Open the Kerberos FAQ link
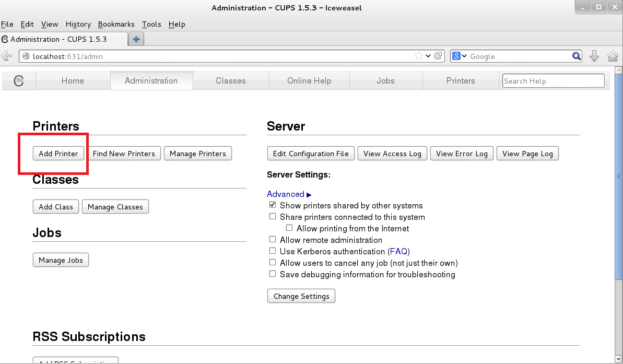Image resolution: width=623 pixels, height=364 pixels. (398, 252)
